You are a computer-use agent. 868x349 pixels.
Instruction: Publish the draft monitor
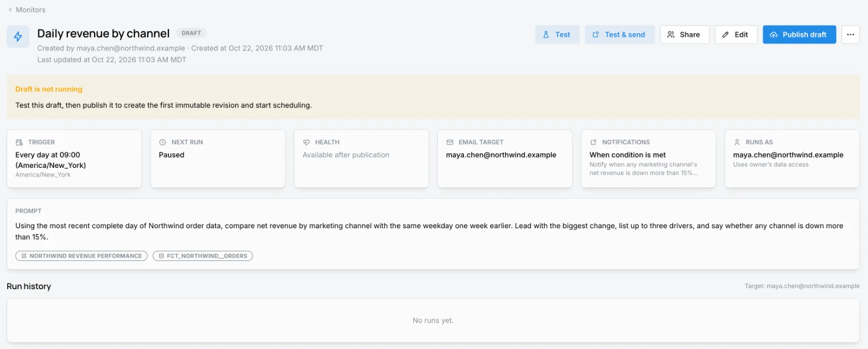click(x=799, y=34)
